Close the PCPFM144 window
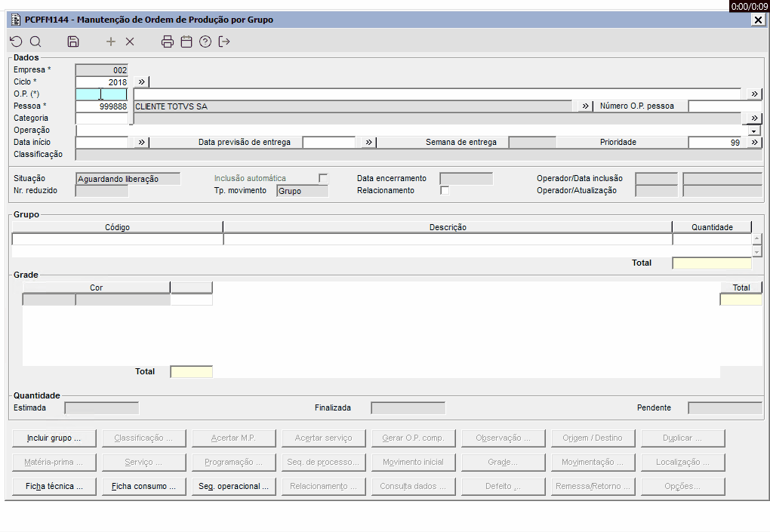The image size is (770, 532). point(758,20)
